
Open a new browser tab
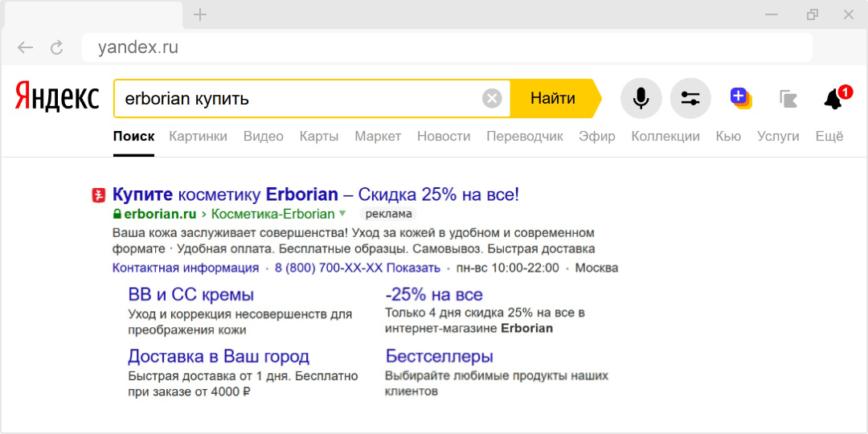click(200, 14)
